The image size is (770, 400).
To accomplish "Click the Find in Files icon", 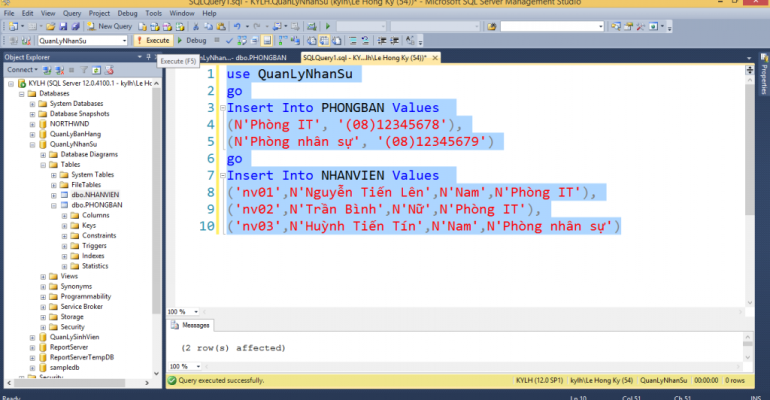I will [x=492, y=27].
